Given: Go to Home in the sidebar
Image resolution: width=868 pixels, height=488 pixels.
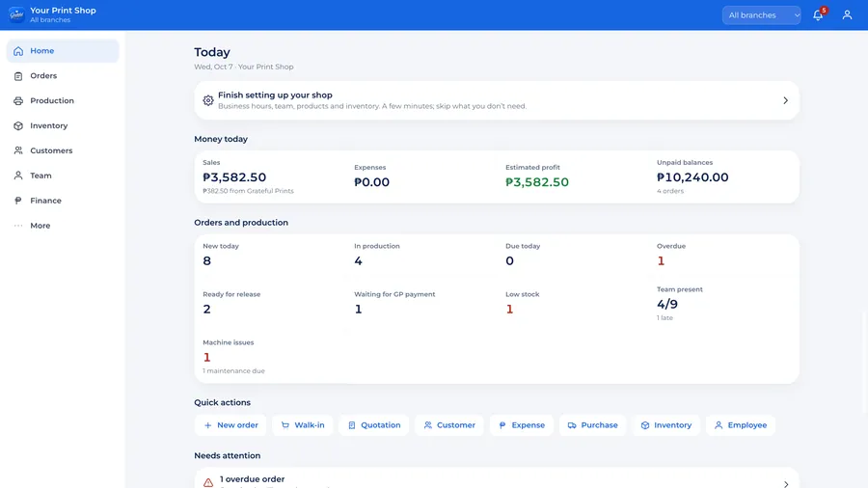Looking at the screenshot, I should (x=63, y=51).
